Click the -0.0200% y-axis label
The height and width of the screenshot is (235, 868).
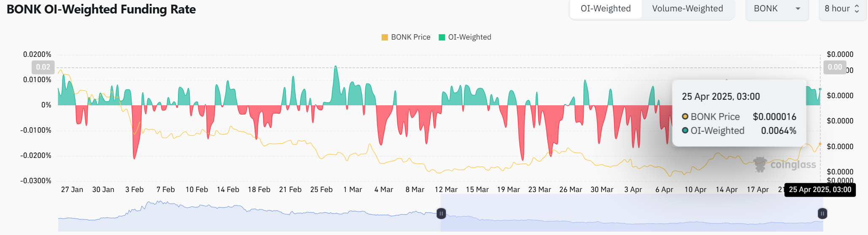click(x=36, y=155)
